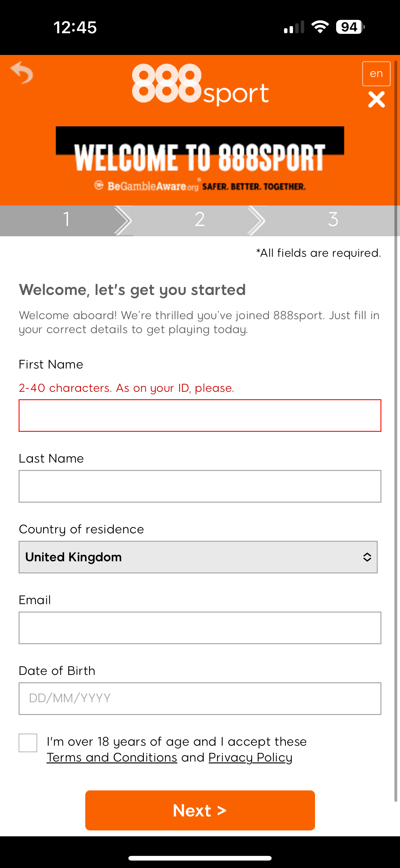Tap the Next > button
400x868 pixels.
click(x=200, y=810)
